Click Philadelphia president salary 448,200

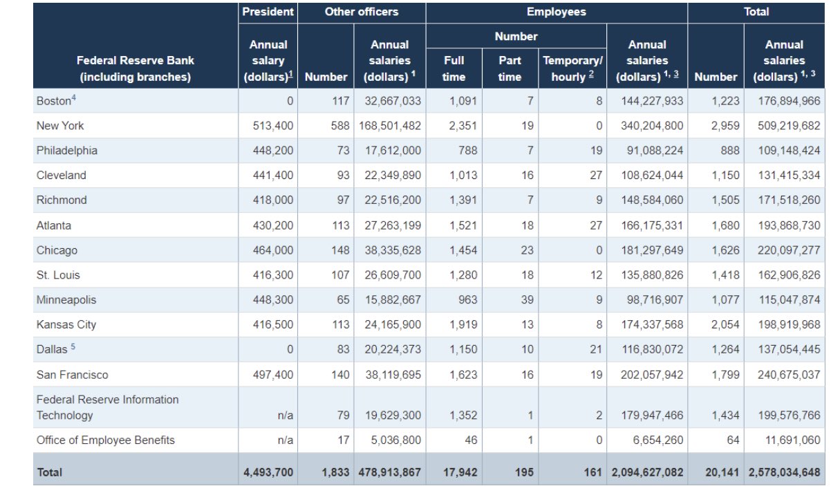point(274,151)
